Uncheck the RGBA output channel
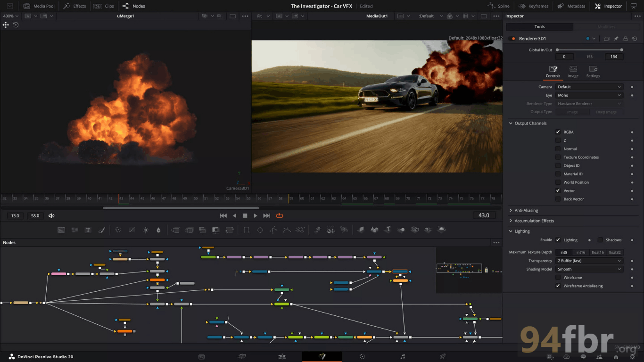 [x=558, y=132]
